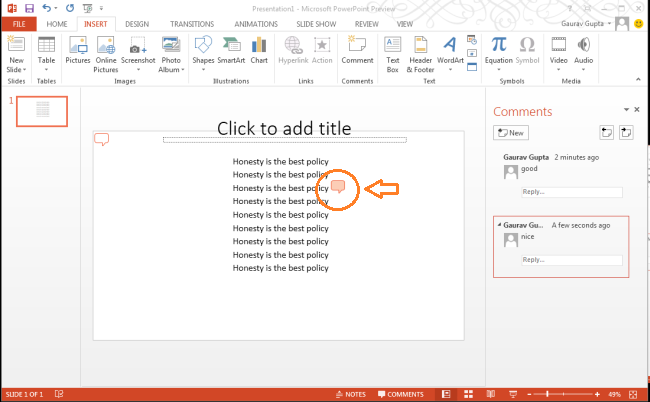Switch to Normal view
This screenshot has width=650, height=402.
[x=446, y=394]
